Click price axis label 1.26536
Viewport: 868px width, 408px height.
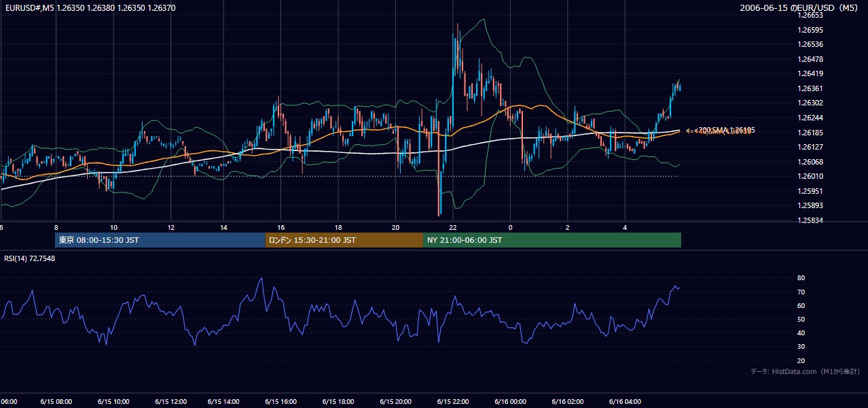tap(811, 44)
